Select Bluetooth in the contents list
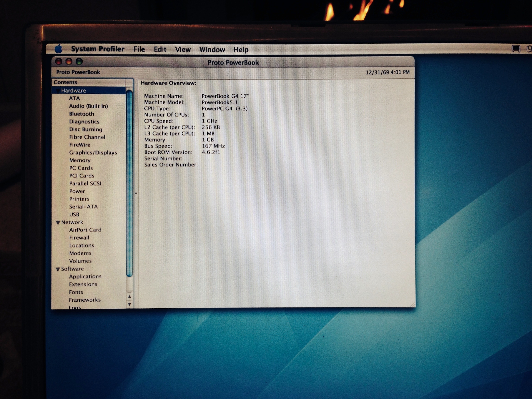The height and width of the screenshot is (399, 532). click(81, 114)
